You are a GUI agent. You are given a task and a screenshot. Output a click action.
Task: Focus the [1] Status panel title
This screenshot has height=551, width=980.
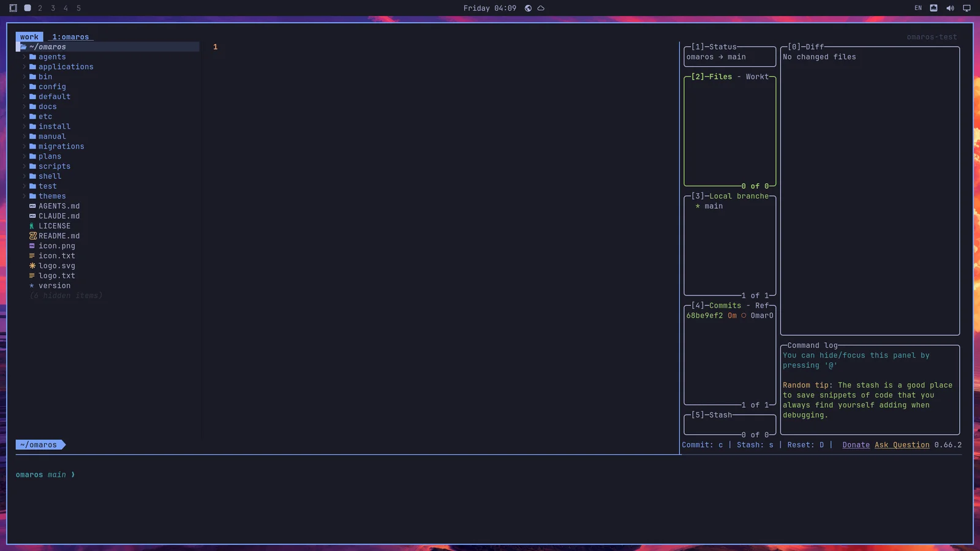[714, 47]
